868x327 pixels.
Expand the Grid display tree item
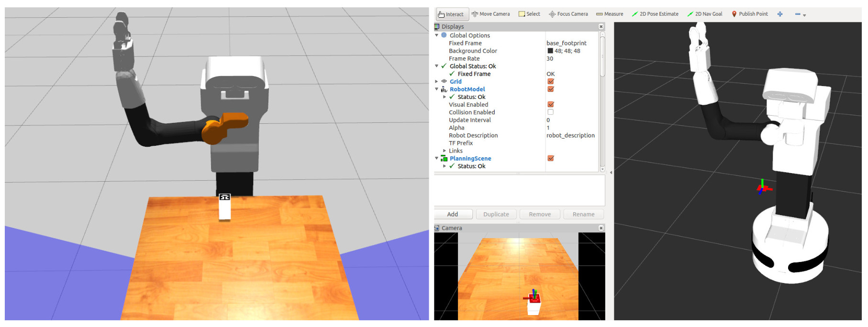click(436, 82)
